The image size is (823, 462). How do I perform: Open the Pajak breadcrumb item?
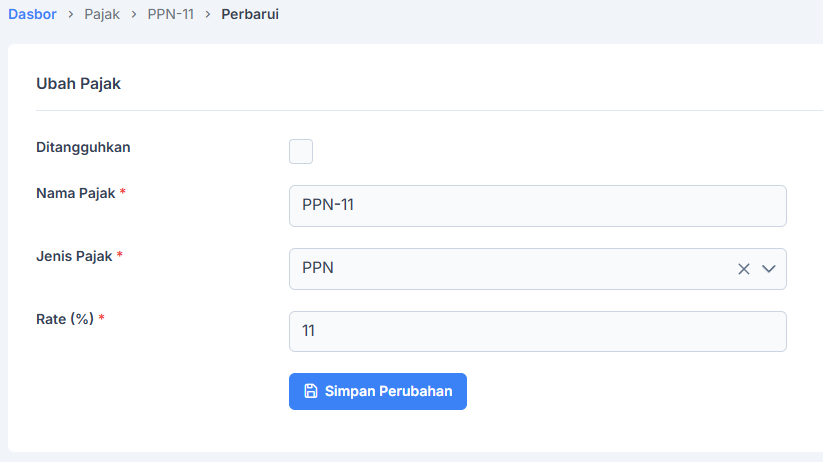click(102, 16)
